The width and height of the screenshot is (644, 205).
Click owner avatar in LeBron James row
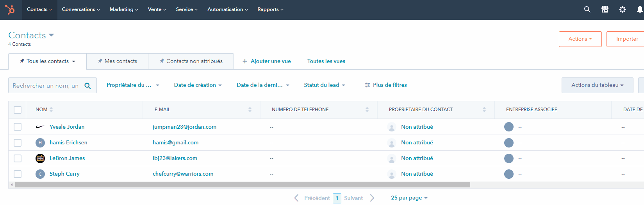point(391,158)
